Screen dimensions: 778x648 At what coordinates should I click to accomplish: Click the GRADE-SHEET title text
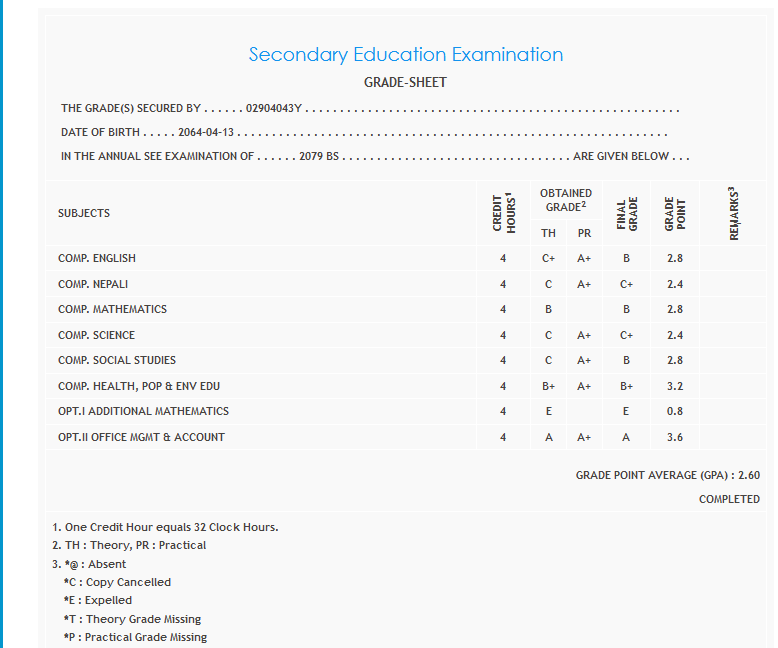(x=405, y=82)
